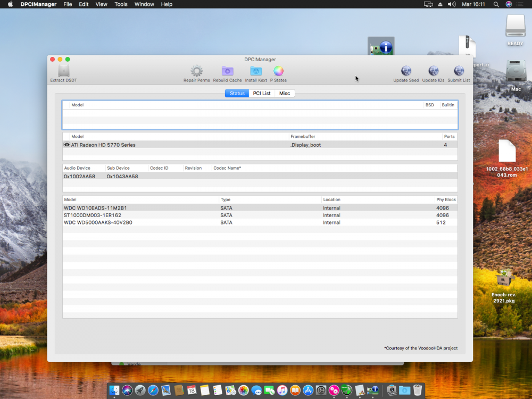Open Finder from the Dock
This screenshot has height=399, width=532.
pyautogui.click(x=114, y=390)
